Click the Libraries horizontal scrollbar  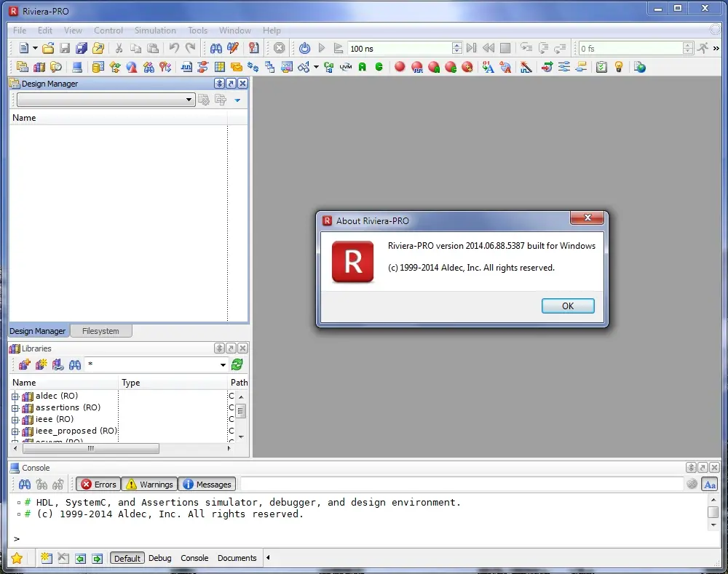90,448
